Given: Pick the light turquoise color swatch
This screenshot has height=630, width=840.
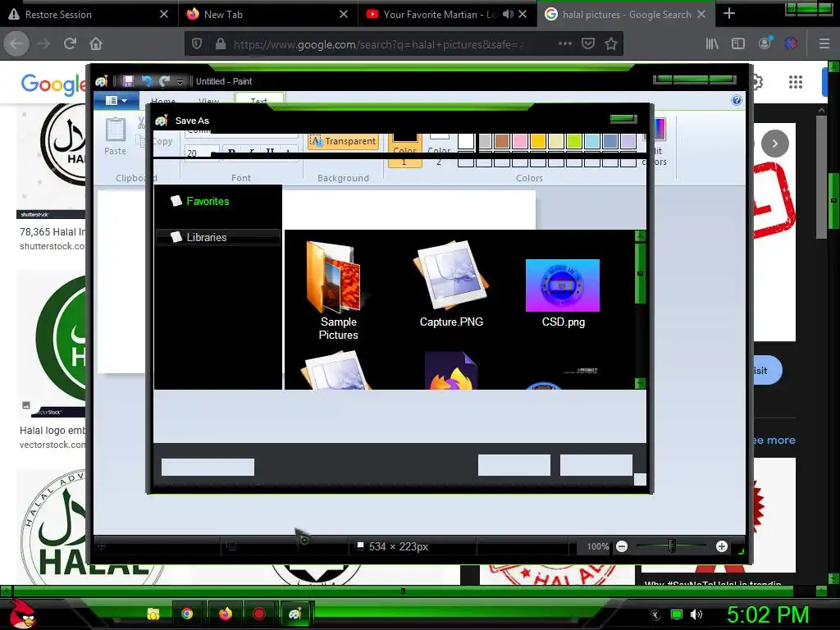Looking at the screenshot, I should click(x=592, y=141).
